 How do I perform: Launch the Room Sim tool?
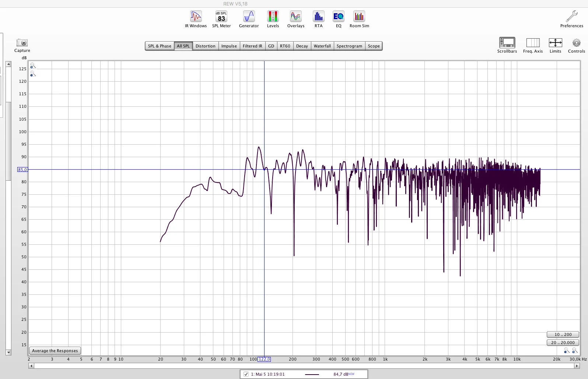(x=359, y=19)
